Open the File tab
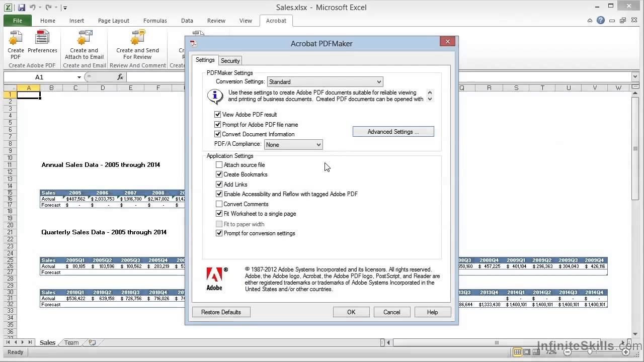 pyautogui.click(x=18, y=21)
